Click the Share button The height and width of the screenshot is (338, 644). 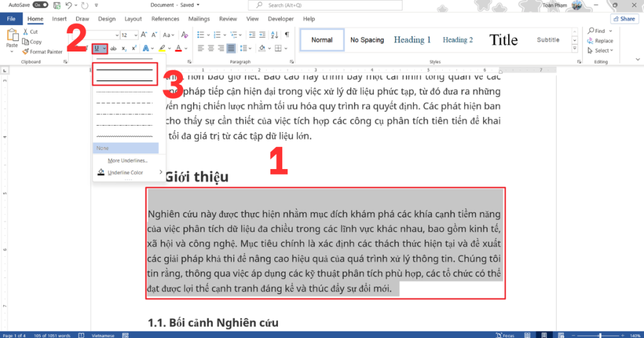625,19
